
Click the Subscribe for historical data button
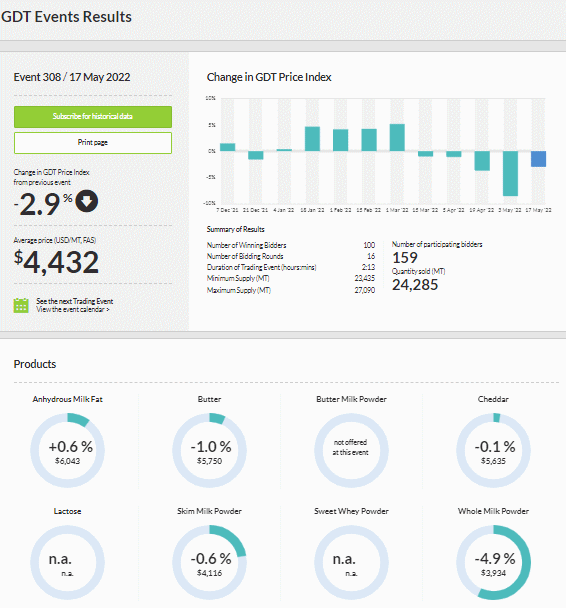coord(93,117)
